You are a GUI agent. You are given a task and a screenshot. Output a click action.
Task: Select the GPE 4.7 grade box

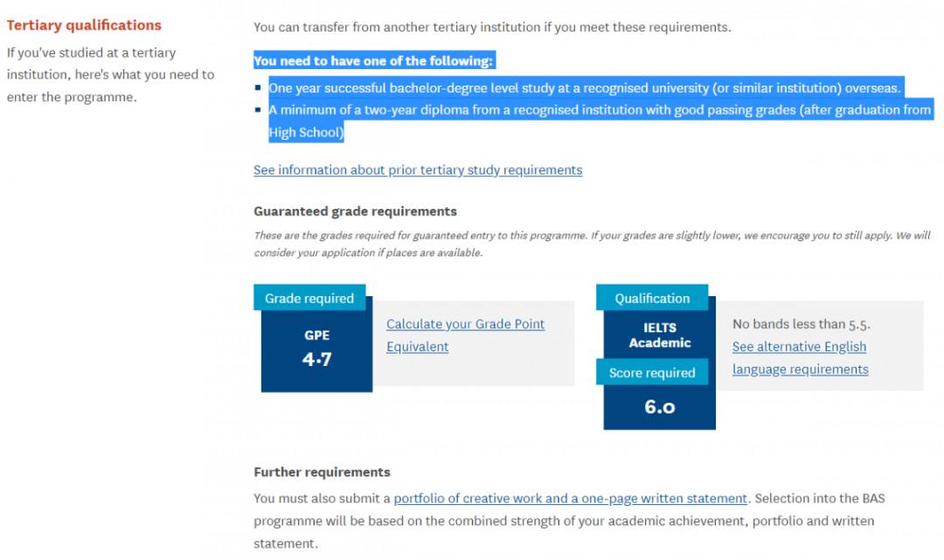(316, 349)
